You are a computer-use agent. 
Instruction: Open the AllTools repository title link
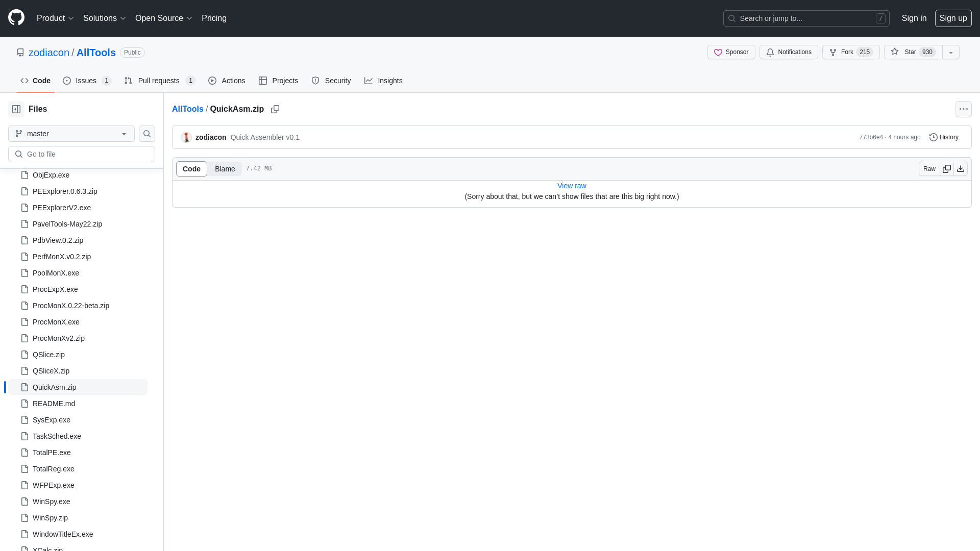point(96,53)
